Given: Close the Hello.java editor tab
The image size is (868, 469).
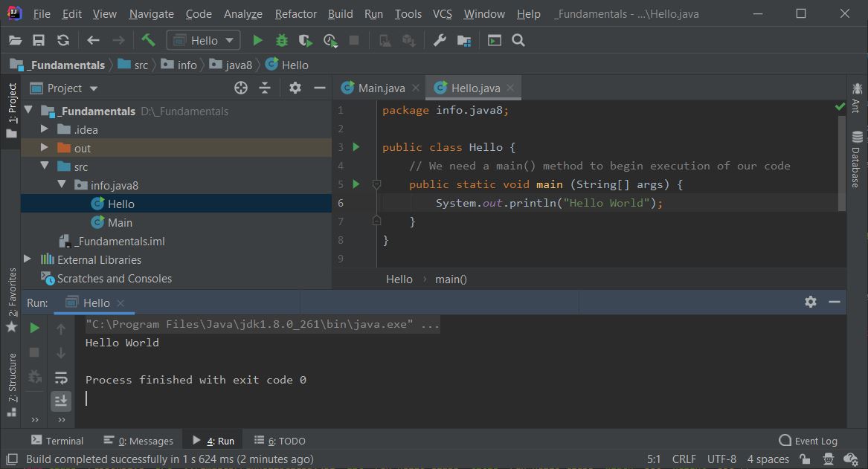Looking at the screenshot, I should coord(510,88).
